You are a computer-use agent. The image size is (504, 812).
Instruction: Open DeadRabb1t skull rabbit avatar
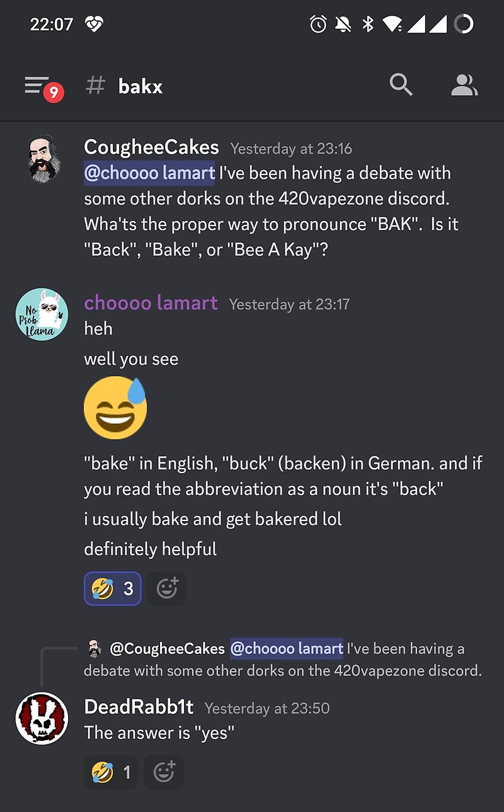[42, 718]
